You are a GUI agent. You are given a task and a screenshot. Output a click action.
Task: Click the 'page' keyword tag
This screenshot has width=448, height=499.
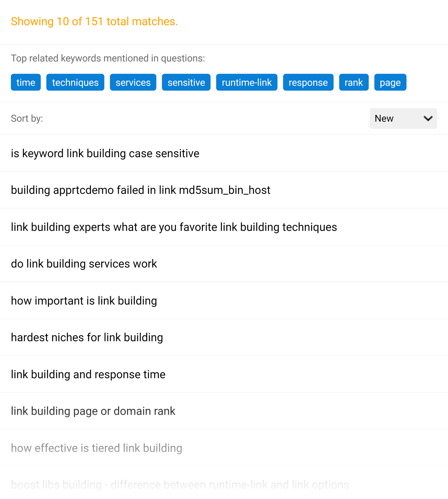390,82
